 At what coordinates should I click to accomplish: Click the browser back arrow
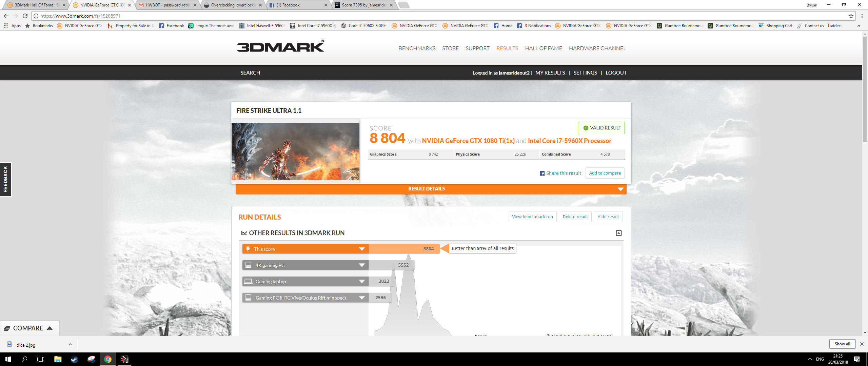coord(6,16)
